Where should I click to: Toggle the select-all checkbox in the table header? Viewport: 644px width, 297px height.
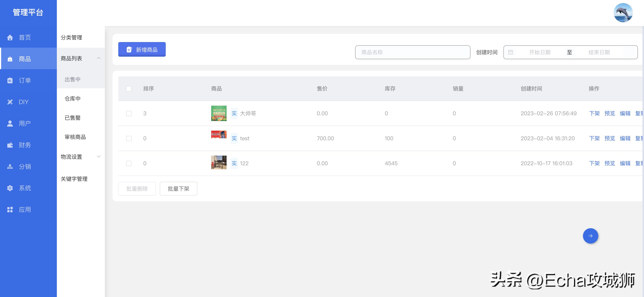129,89
